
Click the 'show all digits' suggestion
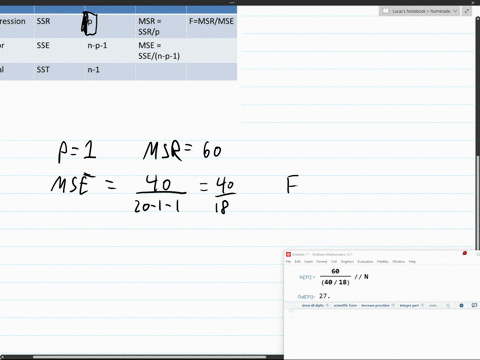(313, 305)
